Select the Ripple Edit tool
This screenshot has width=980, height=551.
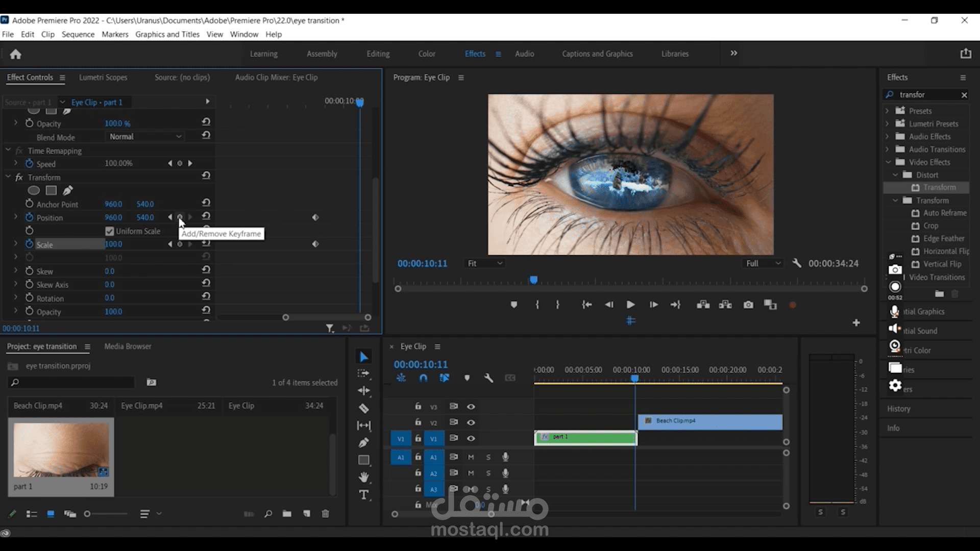(x=363, y=391)
